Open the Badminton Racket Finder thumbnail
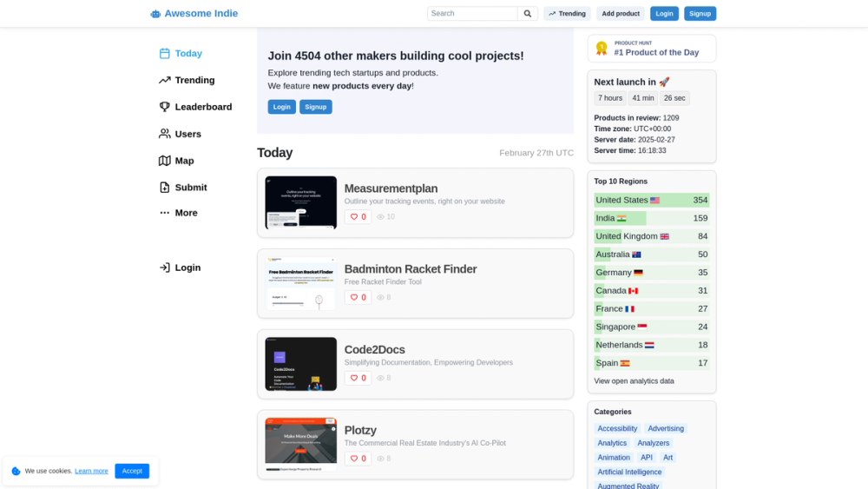Viewport: 868px width, 489px height. point(300,283)
